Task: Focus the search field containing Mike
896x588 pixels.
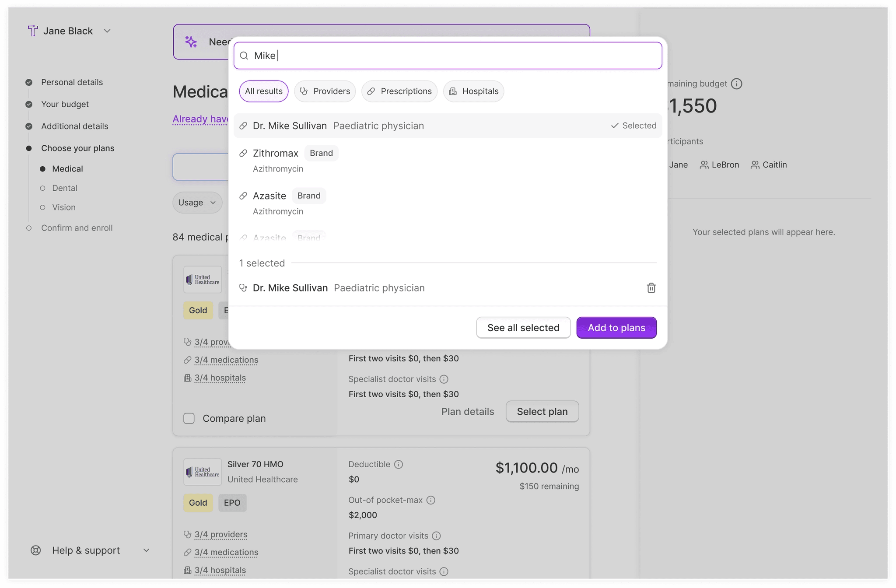Action: click(448, 56)
